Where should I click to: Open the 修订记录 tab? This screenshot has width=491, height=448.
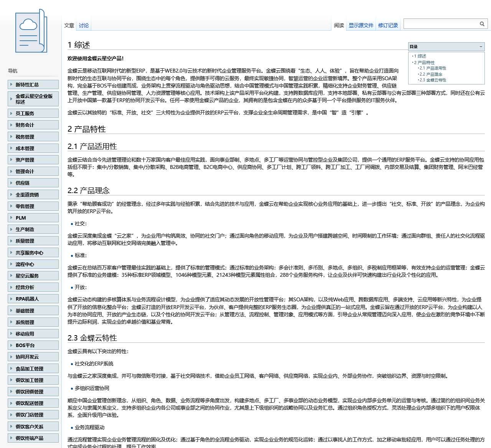coord(388,25)
